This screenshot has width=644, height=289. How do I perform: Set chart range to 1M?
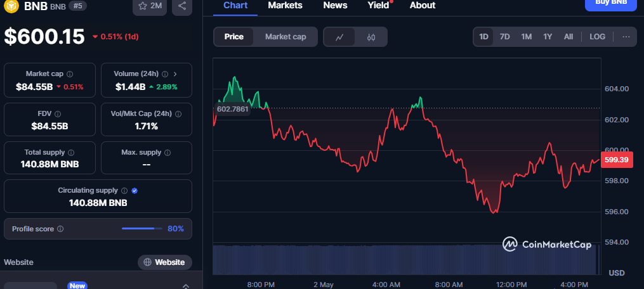pyautogui.click(x=527, y=37)
